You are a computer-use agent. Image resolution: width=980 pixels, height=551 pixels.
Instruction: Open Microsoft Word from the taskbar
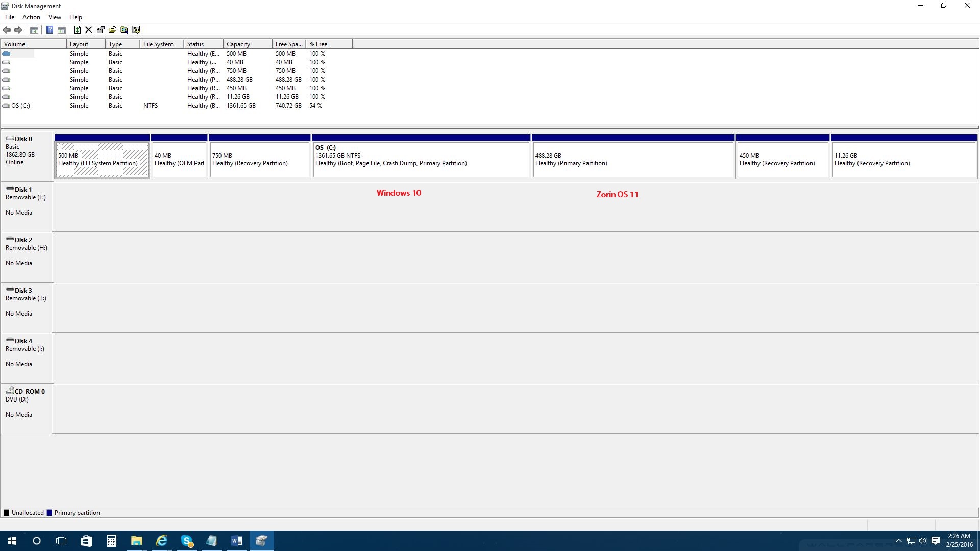pos(237,541)
